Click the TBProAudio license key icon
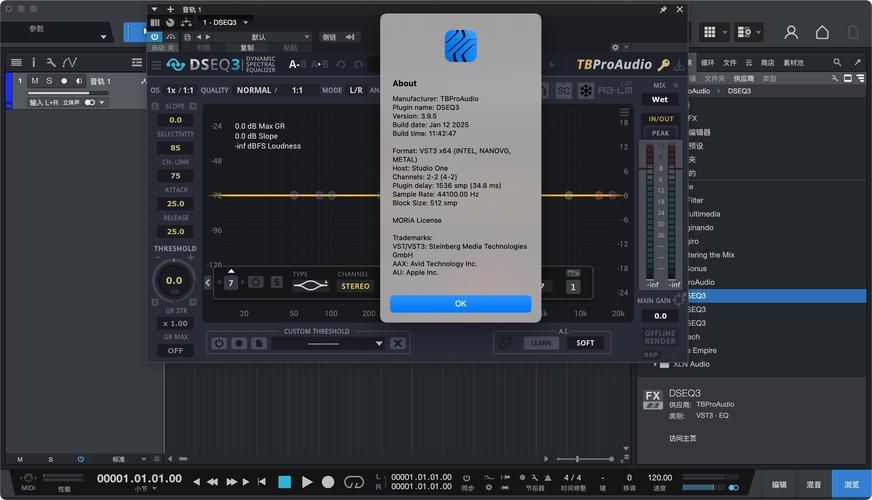Screen dimensions: 872x500 (x=663, y=65)
